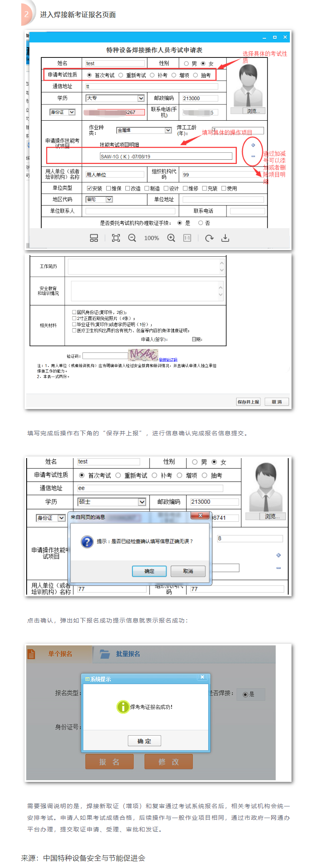The height and width of the screenshot is (868, 324).
Task: Click the 工作简历 textarea scroll down arrow
Action: pos(222,270)
